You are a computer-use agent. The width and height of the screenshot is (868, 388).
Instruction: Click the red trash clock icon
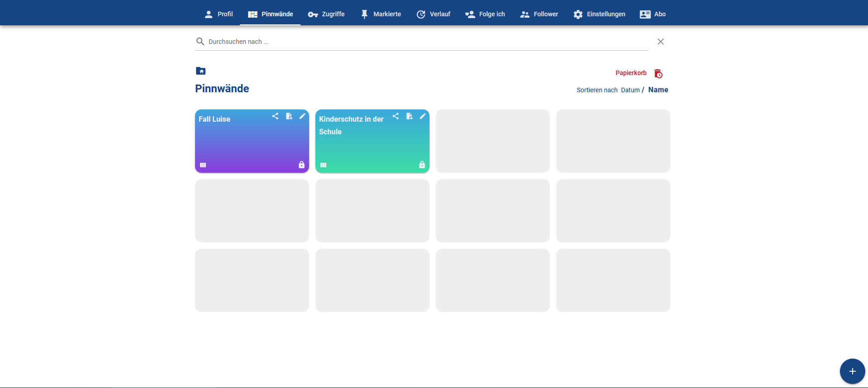point(658,73)
